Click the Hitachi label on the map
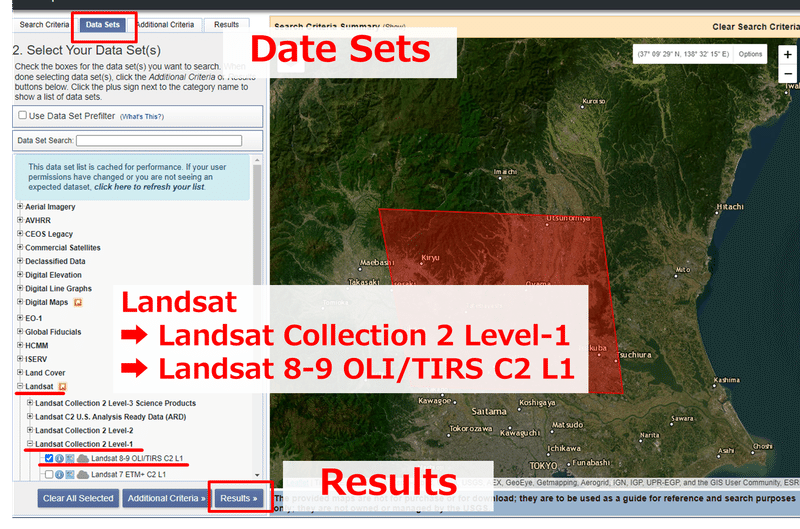 tap(730, 207)
